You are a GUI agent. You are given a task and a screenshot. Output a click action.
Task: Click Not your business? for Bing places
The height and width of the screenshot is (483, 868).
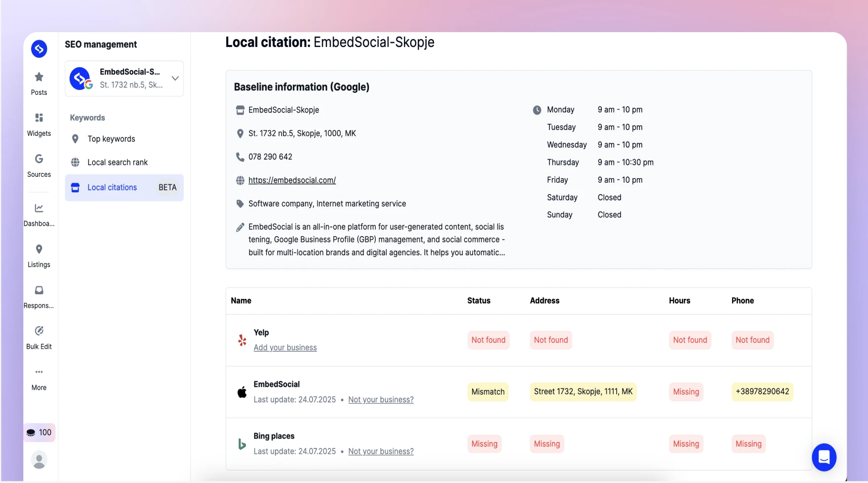(381, 451)
